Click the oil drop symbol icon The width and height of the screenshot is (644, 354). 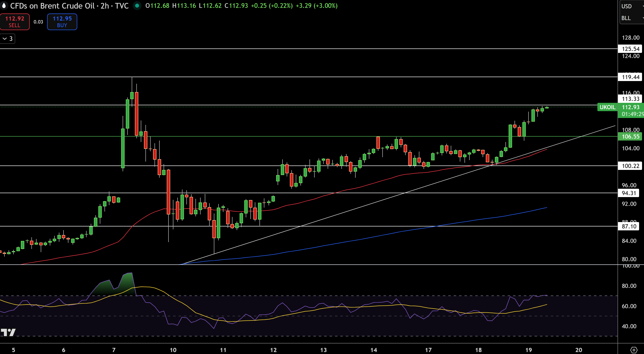point(4,5)
